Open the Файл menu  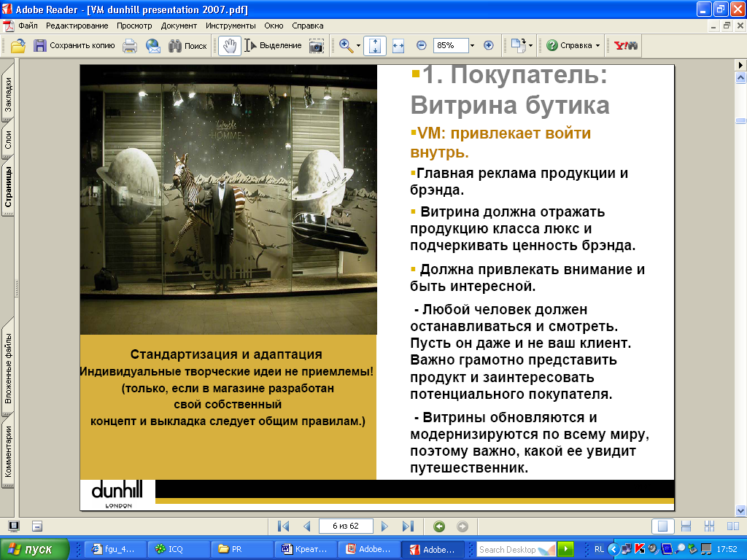click(28, 26)
